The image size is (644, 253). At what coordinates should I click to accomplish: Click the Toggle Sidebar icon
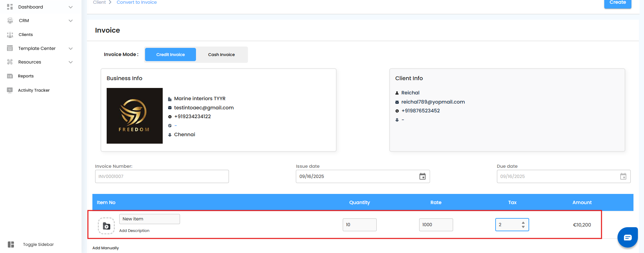click(x=11, y=245)
